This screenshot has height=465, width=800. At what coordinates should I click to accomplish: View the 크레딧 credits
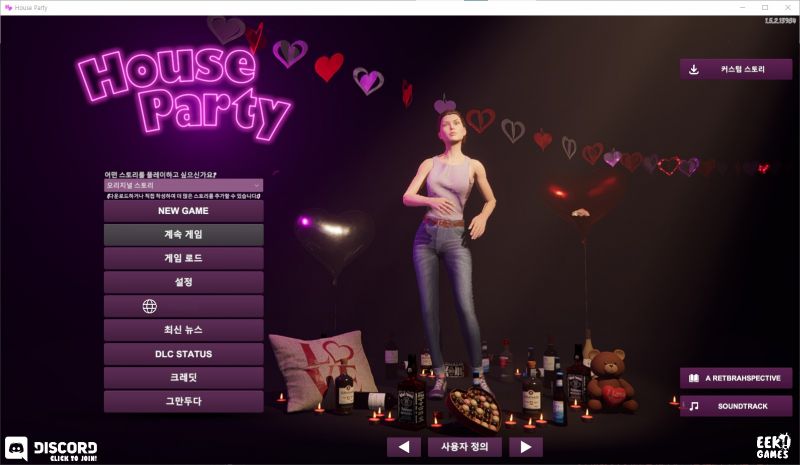tap(183, 377)
